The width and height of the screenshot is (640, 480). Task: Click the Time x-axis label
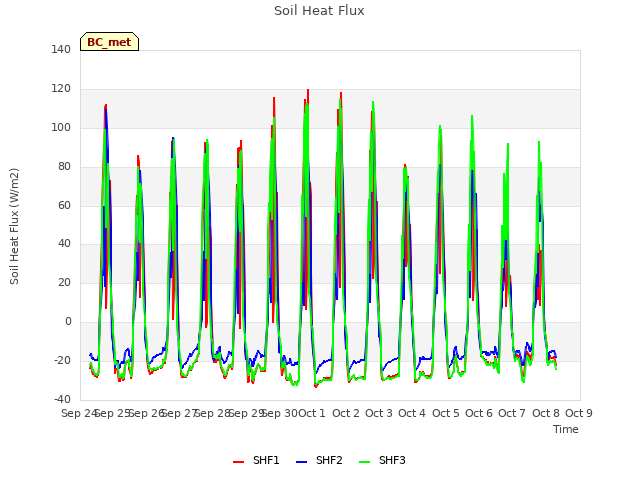566,429
